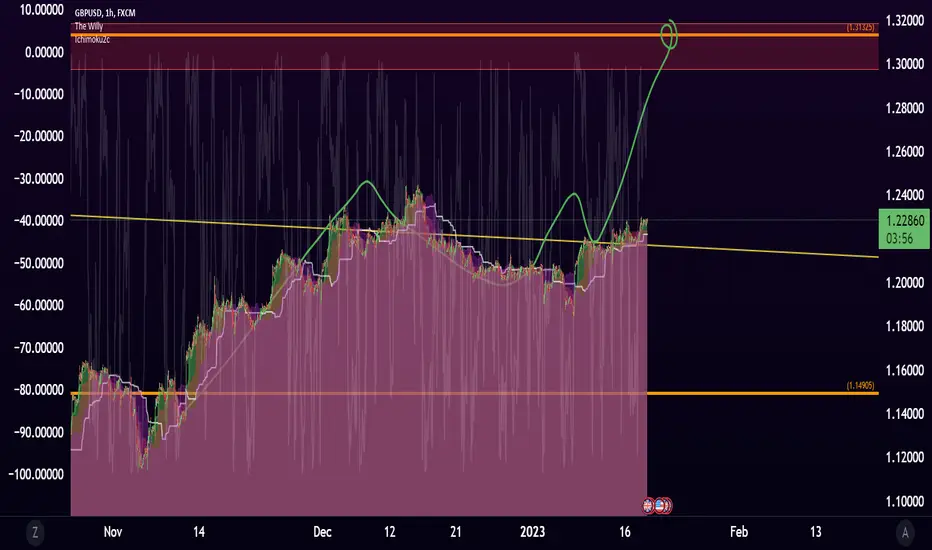This screenshot has height=550, width=932.
Task: Click the Feb date label on time axis
Action: (x=739, y=532)
